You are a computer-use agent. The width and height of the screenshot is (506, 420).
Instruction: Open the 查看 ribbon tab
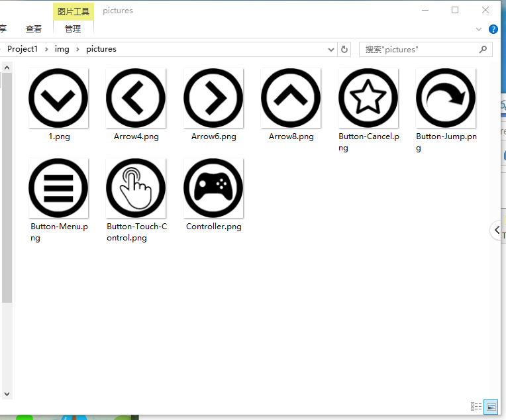click(x=34, y=28)
